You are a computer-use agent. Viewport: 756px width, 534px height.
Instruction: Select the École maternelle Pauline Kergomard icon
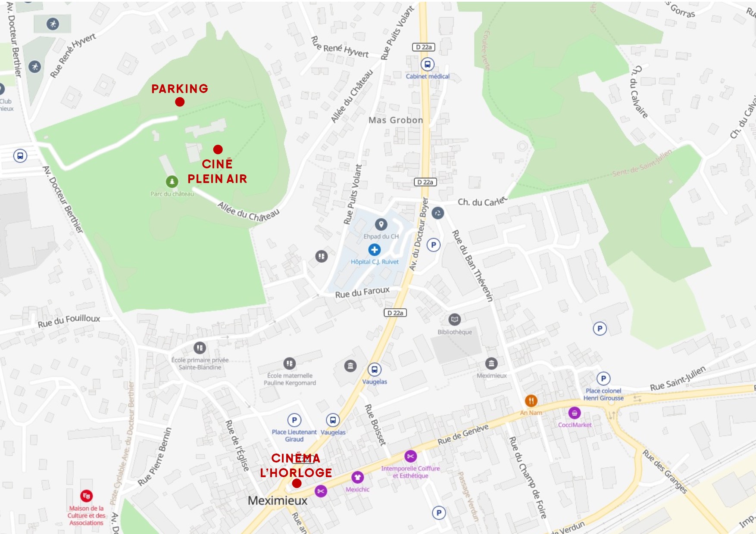(x=290, y=363)
